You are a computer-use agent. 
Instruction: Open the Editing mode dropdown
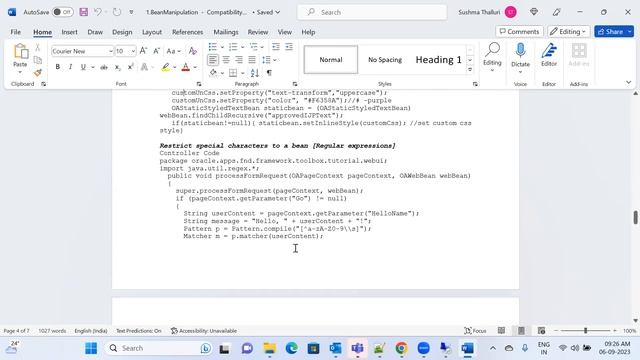pyautogui.click(x=569, y=31)
